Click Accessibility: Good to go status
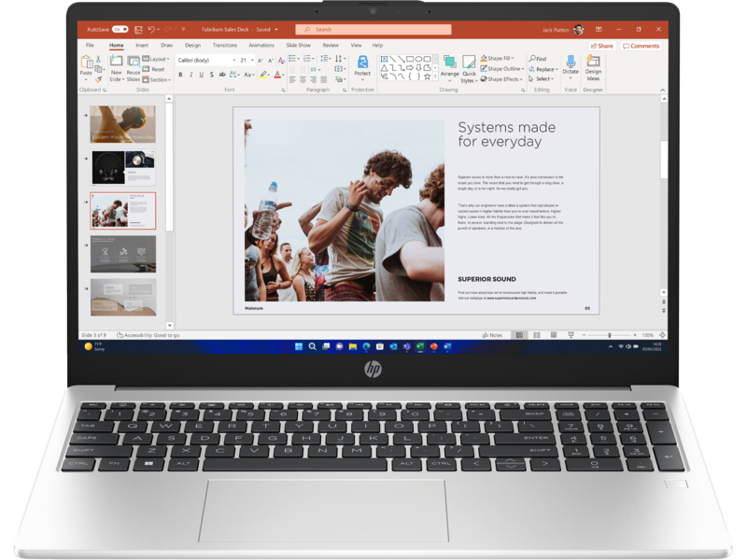Viewport: 747px width, 560px height. tap(148, 335)
